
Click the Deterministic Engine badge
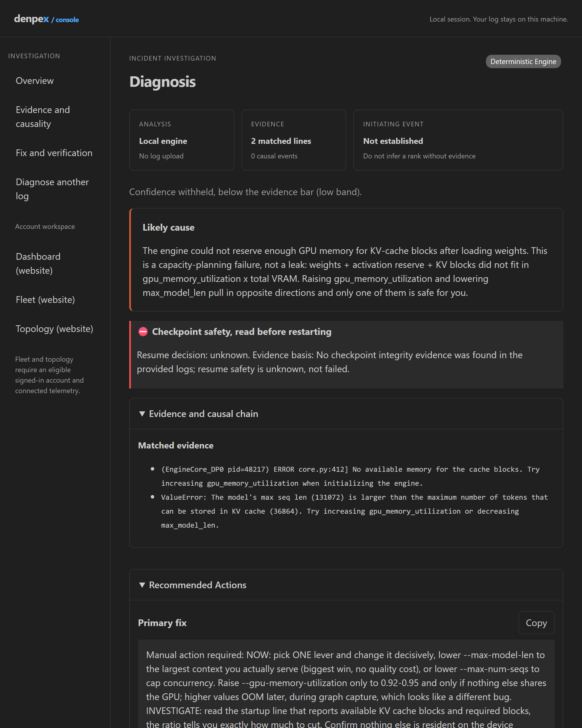[x=523, y=61]
